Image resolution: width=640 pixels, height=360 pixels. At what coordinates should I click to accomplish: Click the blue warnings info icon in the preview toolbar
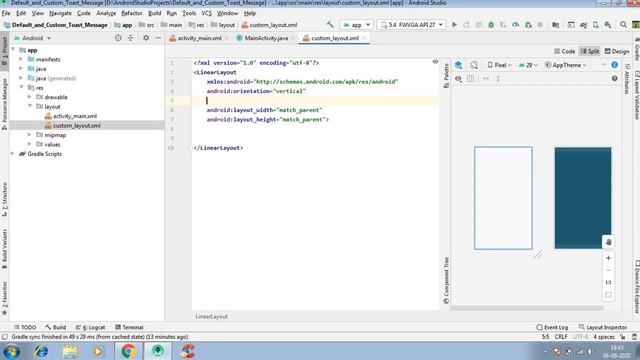[614, 65]
